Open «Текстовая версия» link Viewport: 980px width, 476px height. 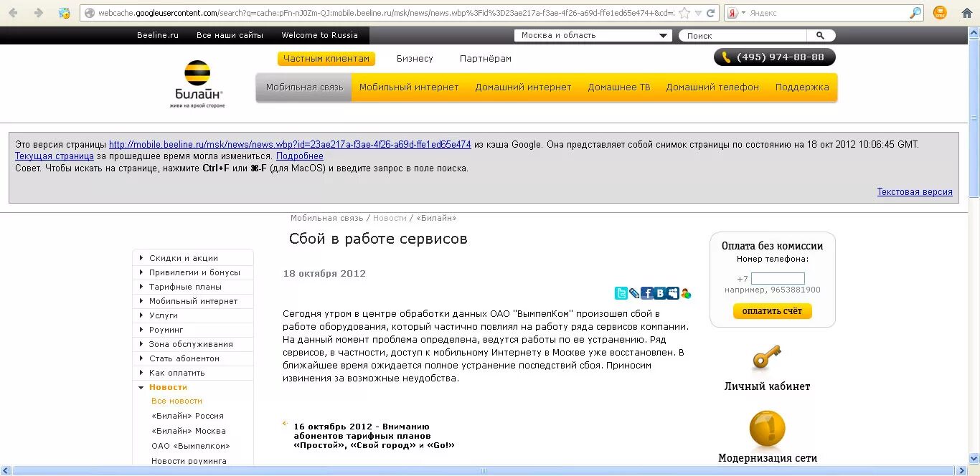point(915,192)
